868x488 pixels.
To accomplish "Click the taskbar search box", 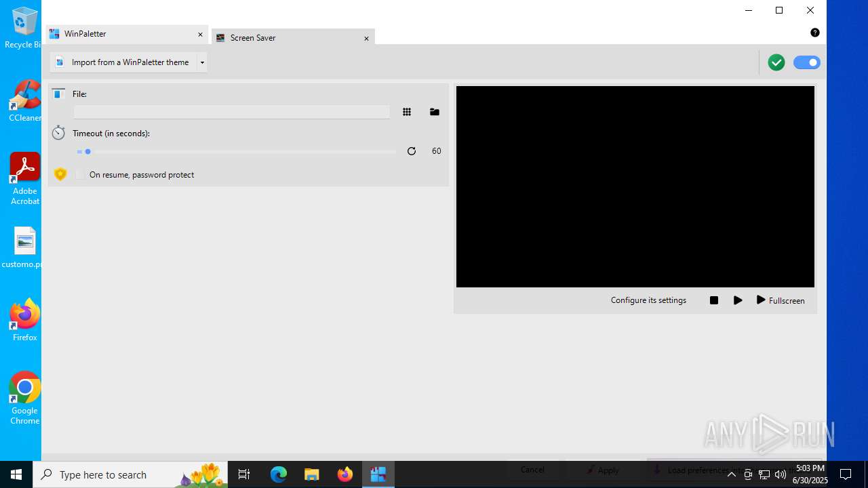I will pyautogui.click(x=130, y=474).
